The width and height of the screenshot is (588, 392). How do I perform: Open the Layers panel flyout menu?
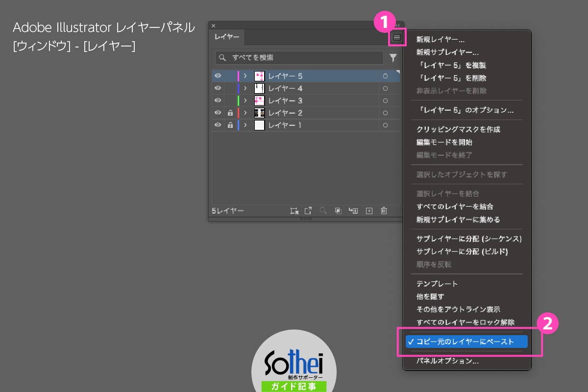pos(398,37)
